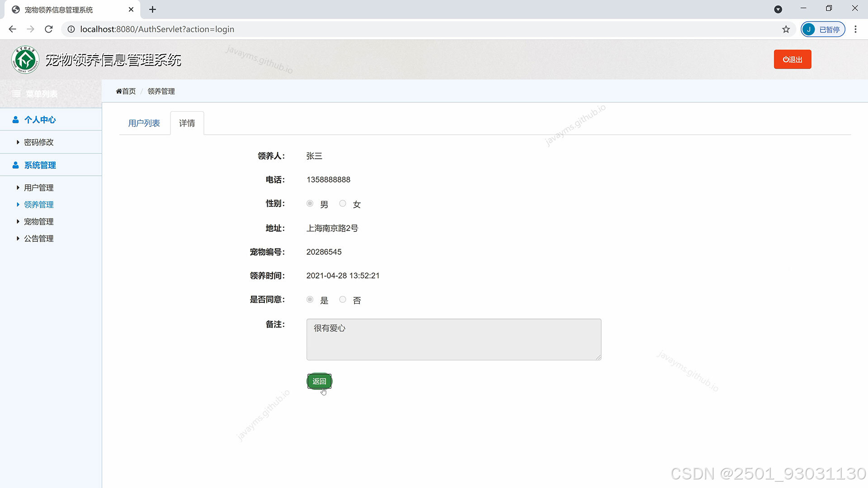Viewport: 868px width, 488px height.
Task: Click the pet number 20286545
Action: click(324, 252)
